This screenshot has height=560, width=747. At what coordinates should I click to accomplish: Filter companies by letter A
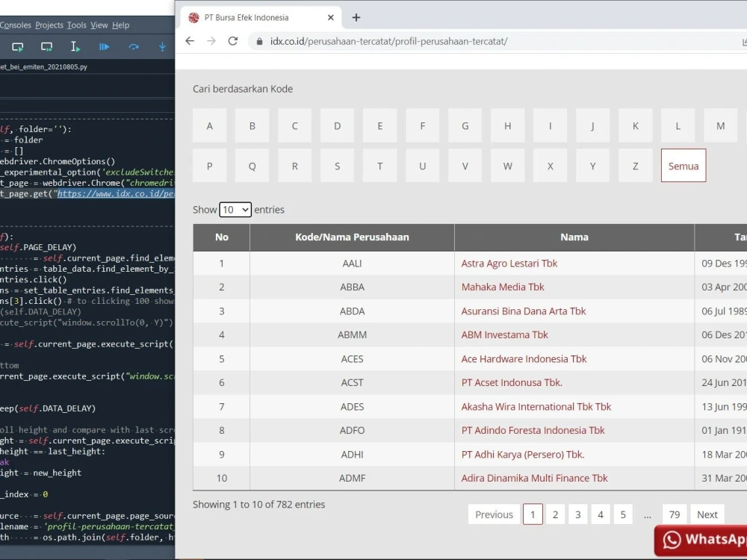[210, 125]
